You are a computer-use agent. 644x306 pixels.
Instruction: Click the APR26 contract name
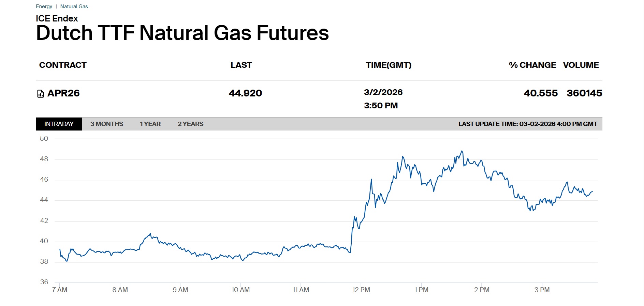tap(63, 93)
